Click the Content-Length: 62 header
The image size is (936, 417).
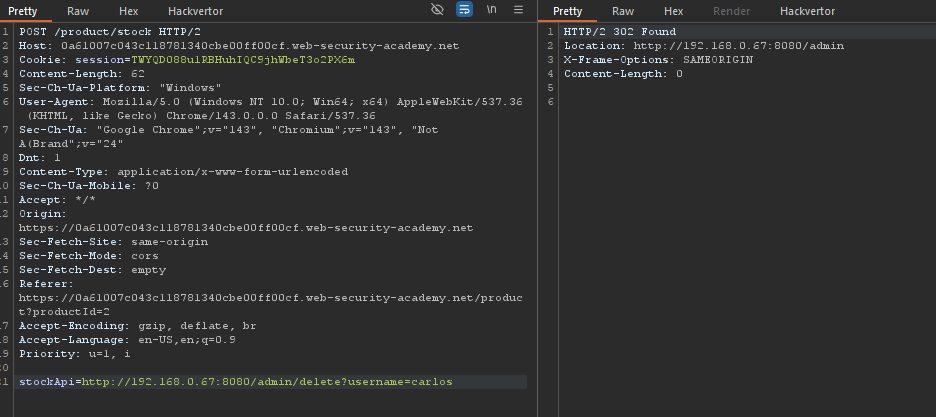82,74
